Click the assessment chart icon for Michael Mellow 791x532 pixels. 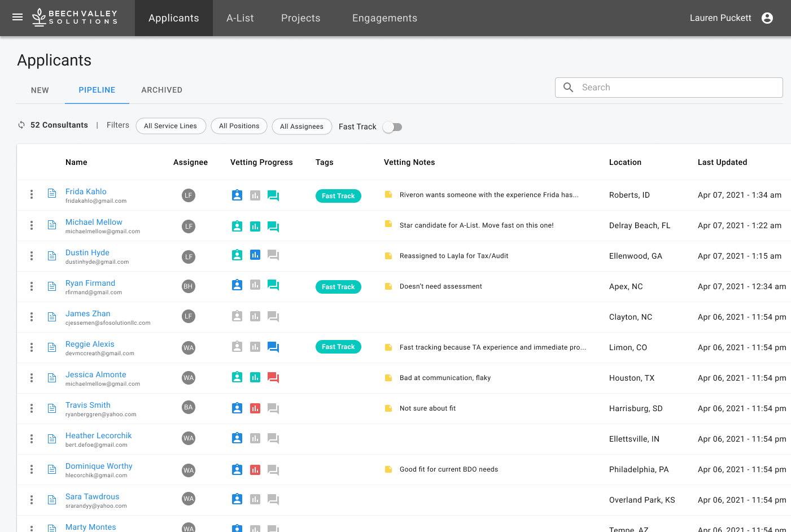255,225
